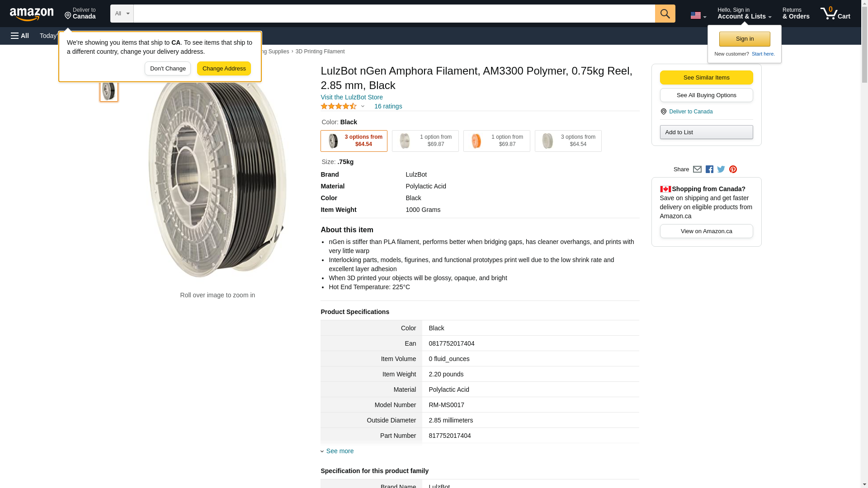868x488 pixels.
Task: Click the black spool thumbnail image
Action: (x=109, y=91)
